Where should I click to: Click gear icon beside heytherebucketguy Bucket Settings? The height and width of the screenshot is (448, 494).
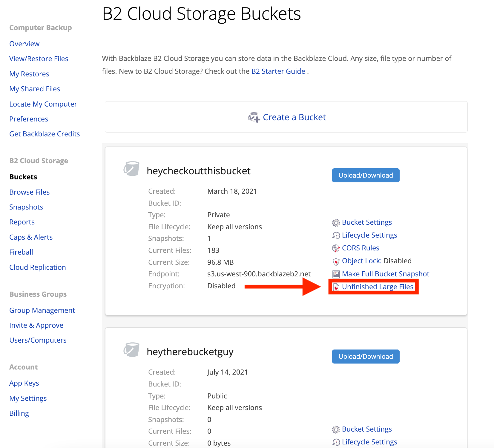click(336, 429)
